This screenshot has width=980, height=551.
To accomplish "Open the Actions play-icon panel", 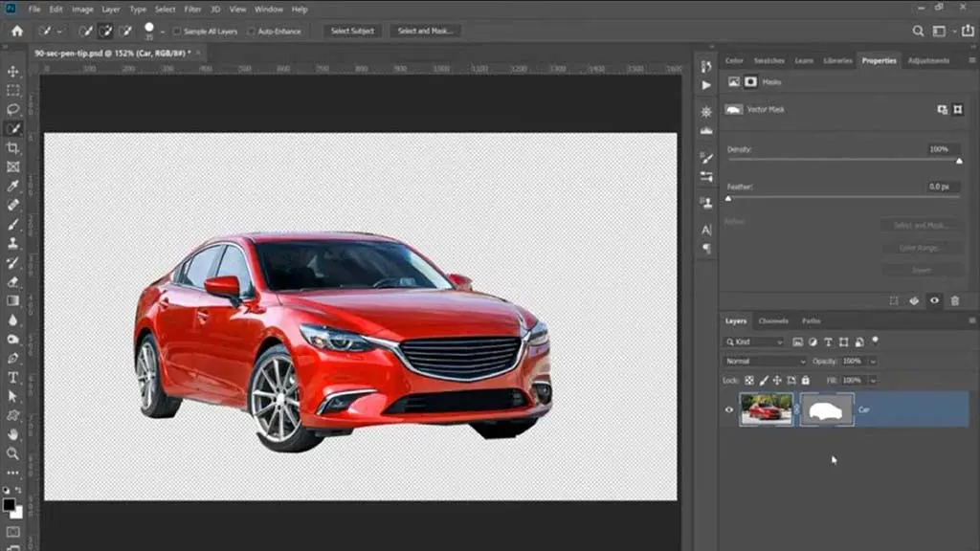I will point(706,85).
